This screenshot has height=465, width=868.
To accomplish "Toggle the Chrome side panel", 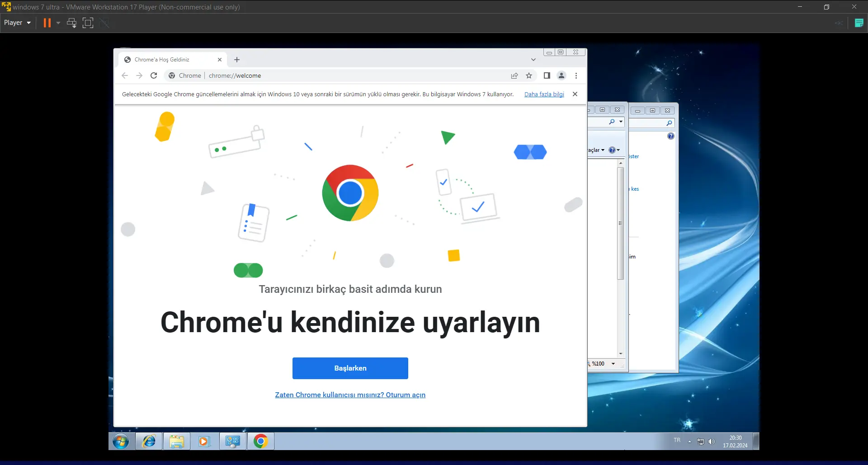I will (x=547, y=75).
